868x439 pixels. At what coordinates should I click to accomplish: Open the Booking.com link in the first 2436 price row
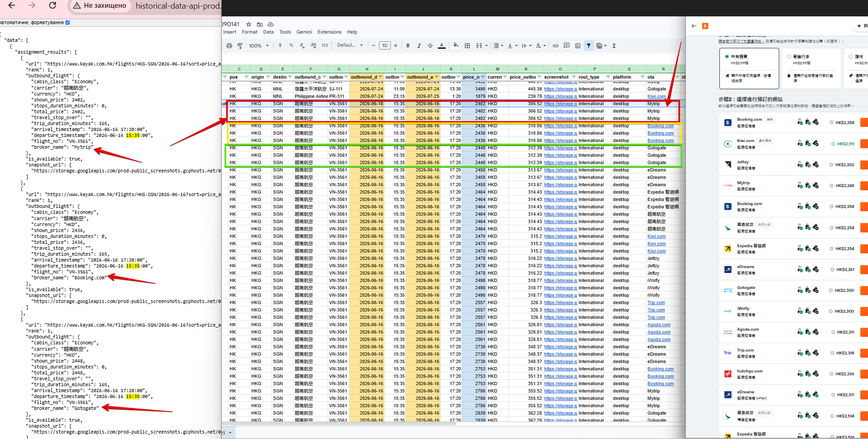pyautogui.click(x=660, y=126)
